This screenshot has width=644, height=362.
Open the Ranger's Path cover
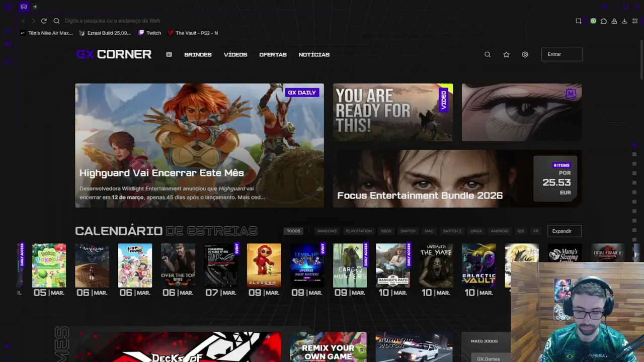click(x=393, y=265)
